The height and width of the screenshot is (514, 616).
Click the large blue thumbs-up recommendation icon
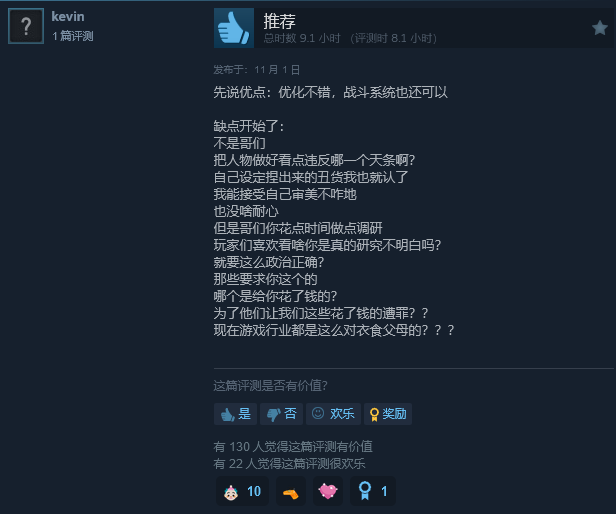(x=234, y=28)
